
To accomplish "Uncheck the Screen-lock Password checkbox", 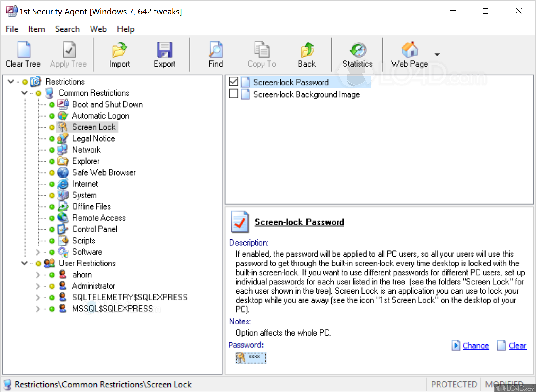I will (x=234, y=82).
